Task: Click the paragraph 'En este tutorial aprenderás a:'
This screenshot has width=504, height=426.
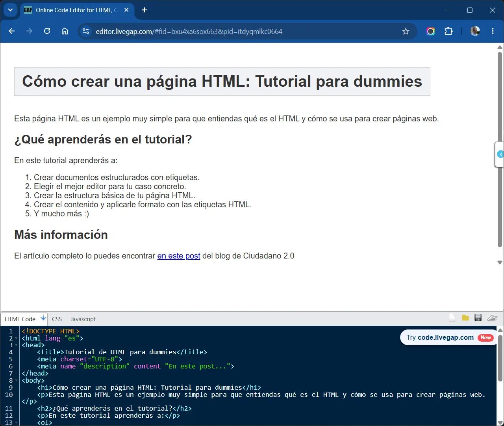Action: pos(66,160)
